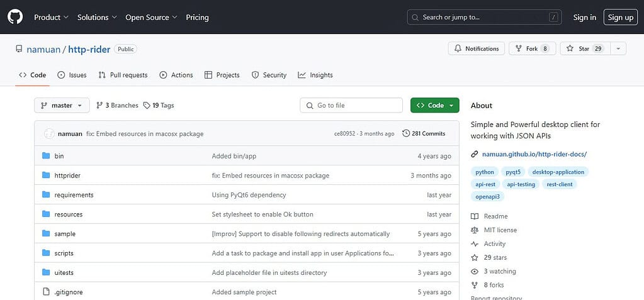Click the .gitignore file icon
This screenshot has height=300, width=644.
(46, 292)
